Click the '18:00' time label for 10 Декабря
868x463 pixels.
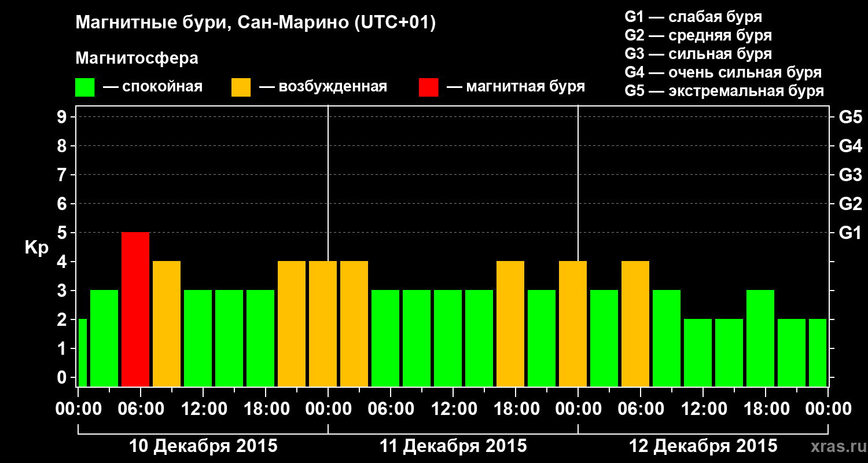click(x=266, y=409)
